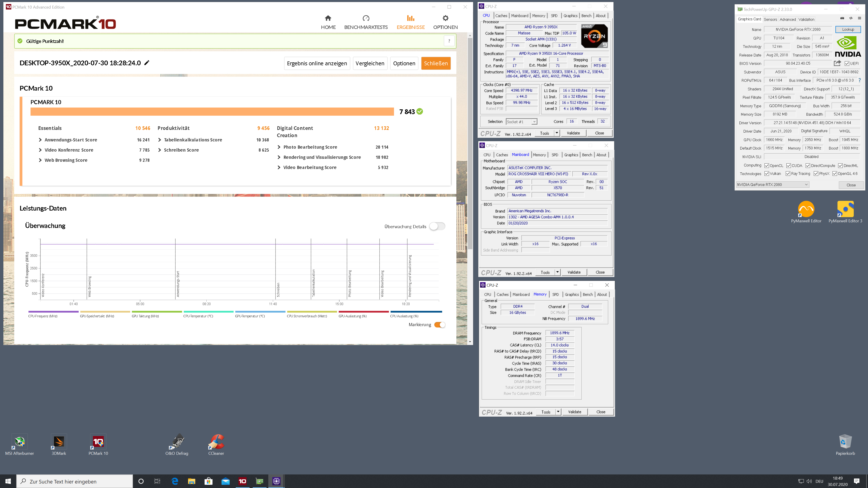Switch to Graphics tab in bottom CPU-Z
This screenshot has height=488, width=868.
pyautogui.click(x=572, y=294)
